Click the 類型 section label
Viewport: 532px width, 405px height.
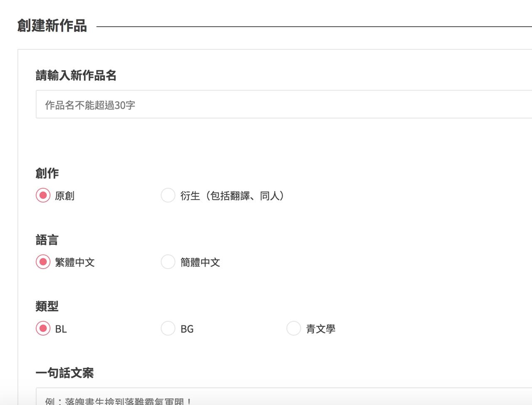47,306
